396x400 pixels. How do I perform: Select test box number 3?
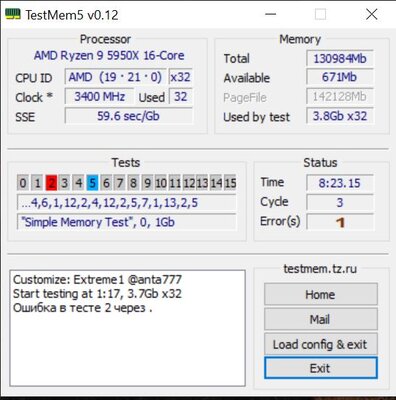pos(65,183)
